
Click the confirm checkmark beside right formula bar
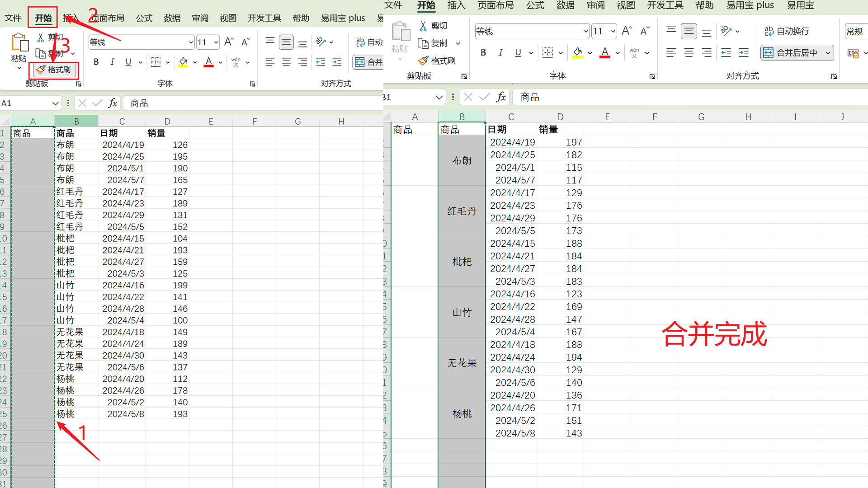[x=485, y=97]
